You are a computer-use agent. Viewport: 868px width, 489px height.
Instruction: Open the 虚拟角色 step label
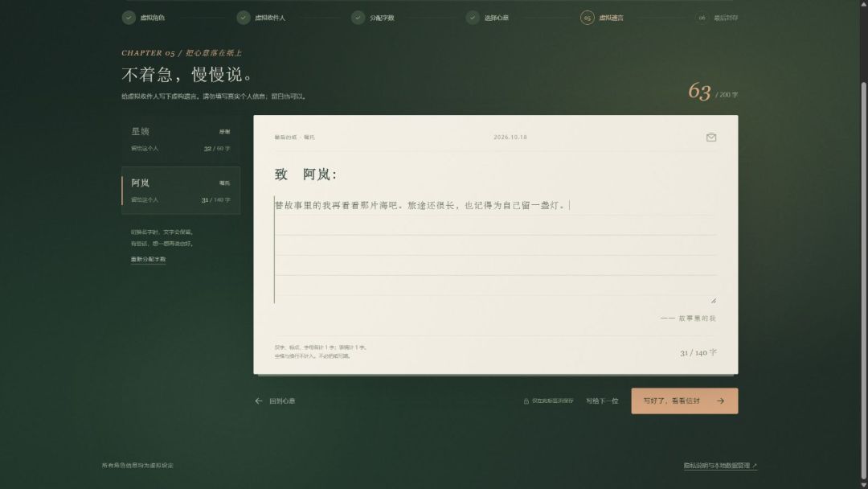point(152,18)
